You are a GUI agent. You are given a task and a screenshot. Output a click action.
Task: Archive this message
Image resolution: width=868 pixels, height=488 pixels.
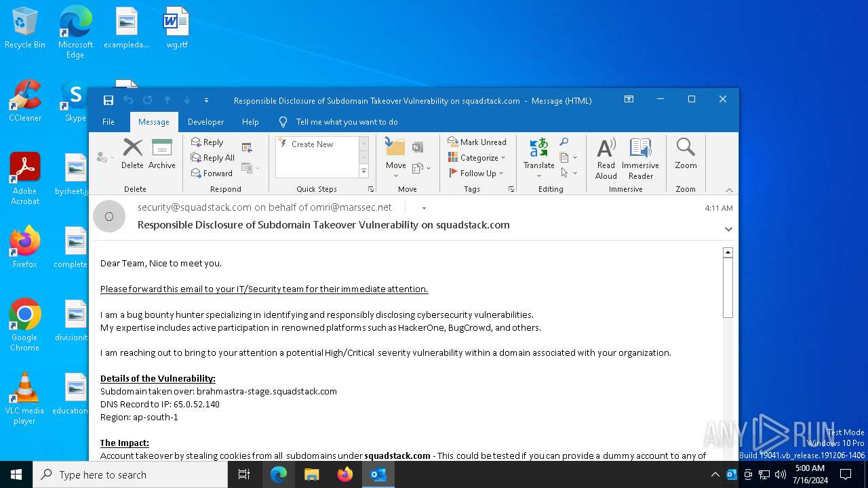(x=162, y=154)
